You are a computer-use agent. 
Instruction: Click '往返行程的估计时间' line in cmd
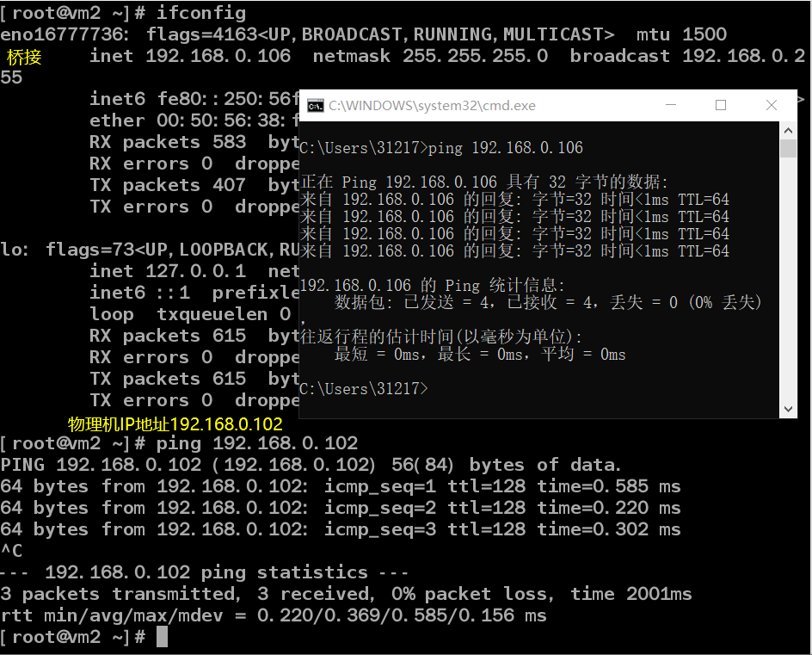tap(441, 337)
